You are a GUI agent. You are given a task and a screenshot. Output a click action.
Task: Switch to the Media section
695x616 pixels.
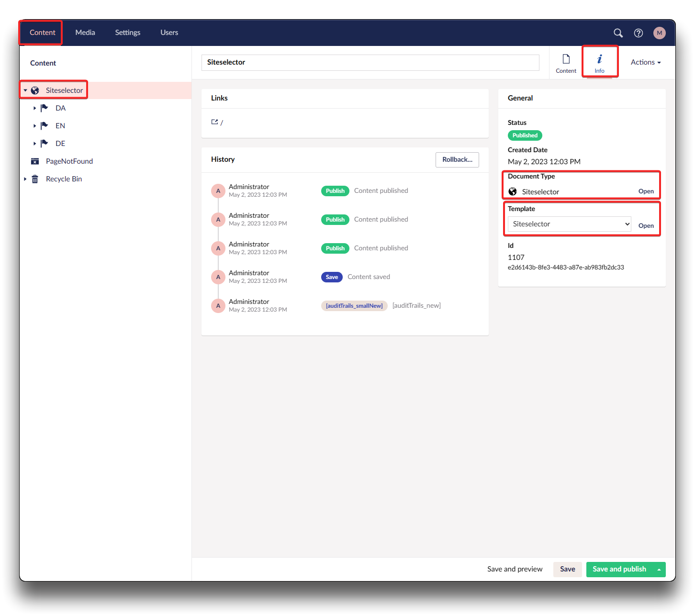click(85, 33)
